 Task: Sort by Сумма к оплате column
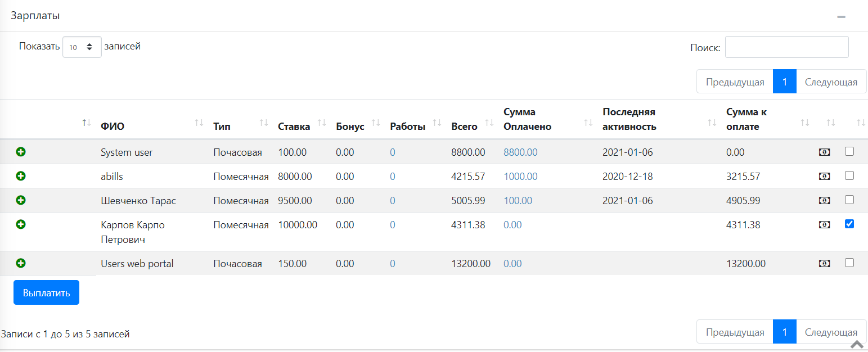click(746, 119)
